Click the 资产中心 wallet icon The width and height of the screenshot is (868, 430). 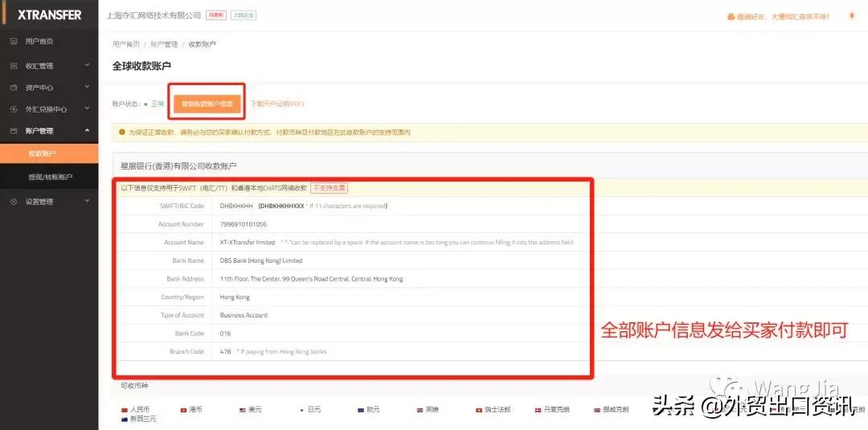[x=14, y=88]
